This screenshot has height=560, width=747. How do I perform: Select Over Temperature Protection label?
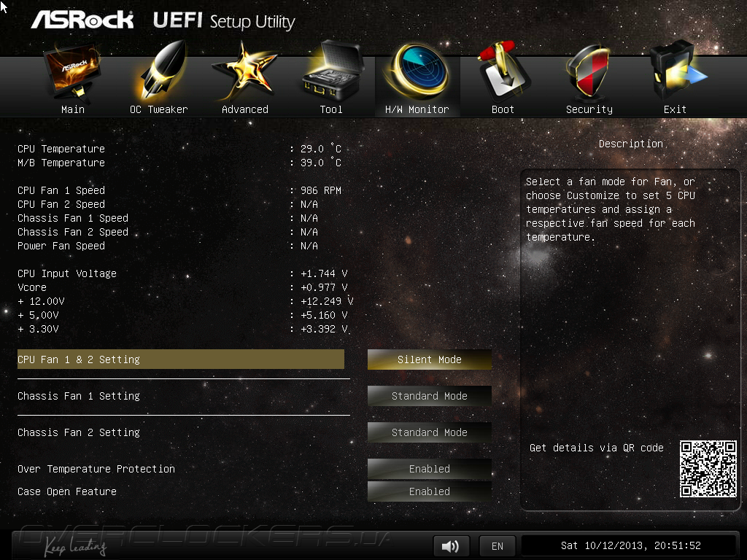pyautogui.click(x=96, y=469)
